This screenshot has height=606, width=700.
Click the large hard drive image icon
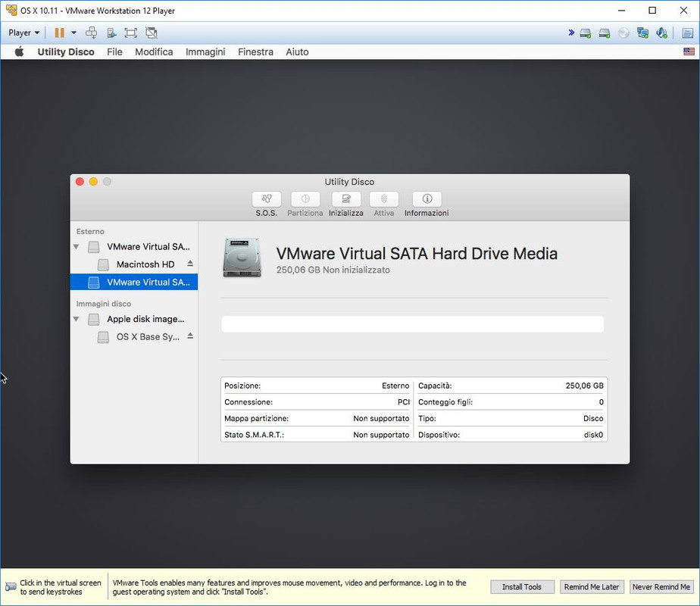242,258
